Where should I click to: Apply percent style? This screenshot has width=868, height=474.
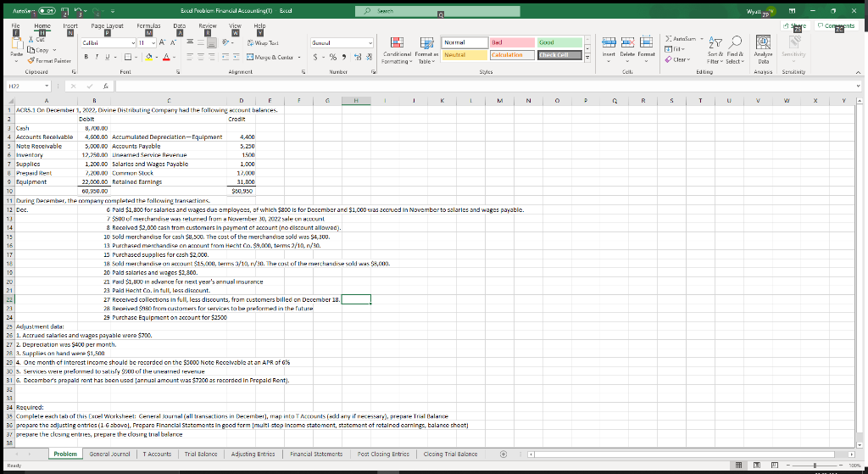(333, 57)
